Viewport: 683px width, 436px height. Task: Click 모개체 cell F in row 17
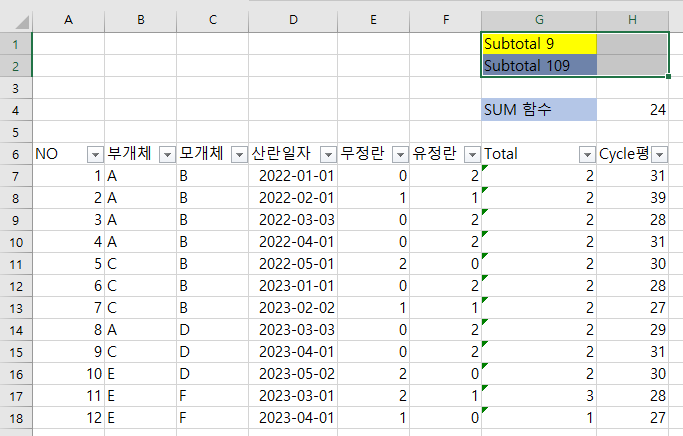[213, 396]
